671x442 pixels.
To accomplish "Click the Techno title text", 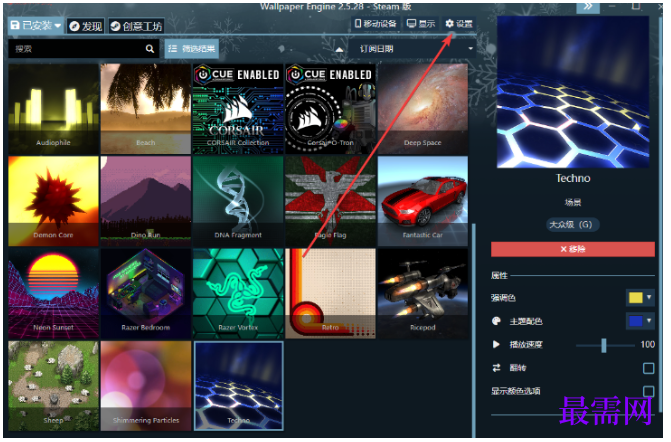I will (573, 178).
